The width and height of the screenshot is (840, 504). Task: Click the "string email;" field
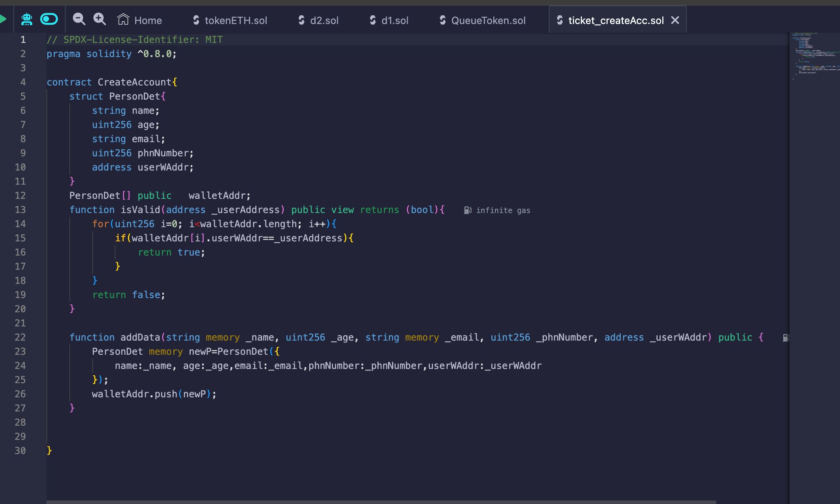(128, 139)
